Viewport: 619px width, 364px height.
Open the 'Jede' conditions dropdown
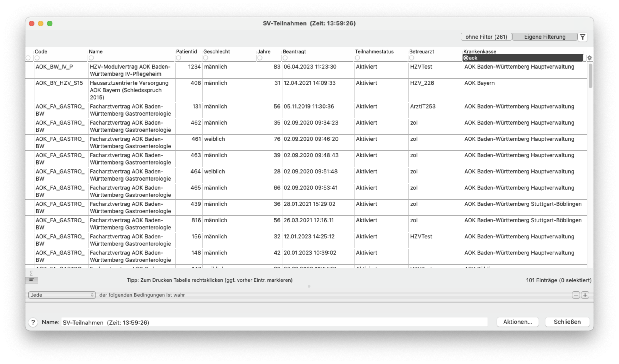[x=62, y=295]
